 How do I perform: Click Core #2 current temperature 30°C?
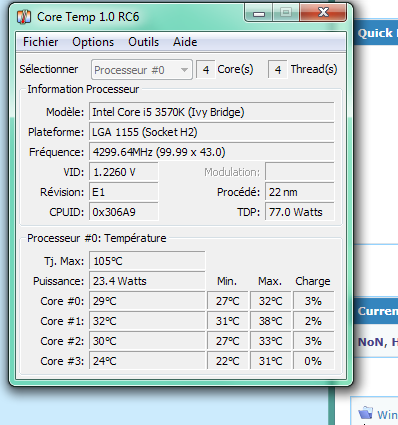(147, 341)
